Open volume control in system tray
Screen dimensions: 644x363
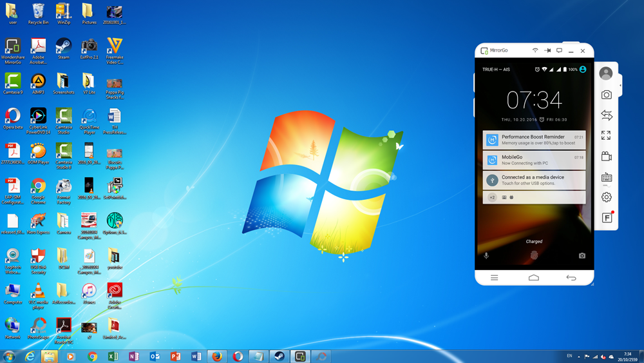coord(603,357)
